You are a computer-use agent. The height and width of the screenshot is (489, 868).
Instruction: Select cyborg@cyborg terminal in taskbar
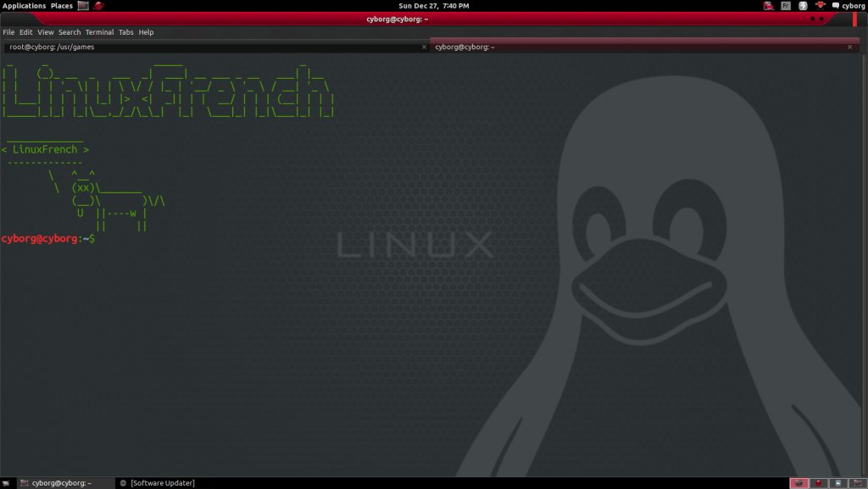pyautogui.click(x=65, y=483)
